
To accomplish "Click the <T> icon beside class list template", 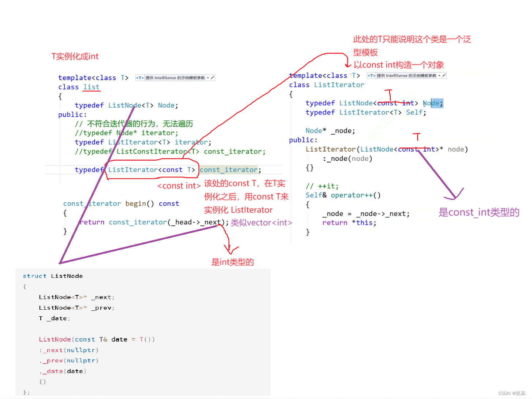I will (x=140, y=78).
